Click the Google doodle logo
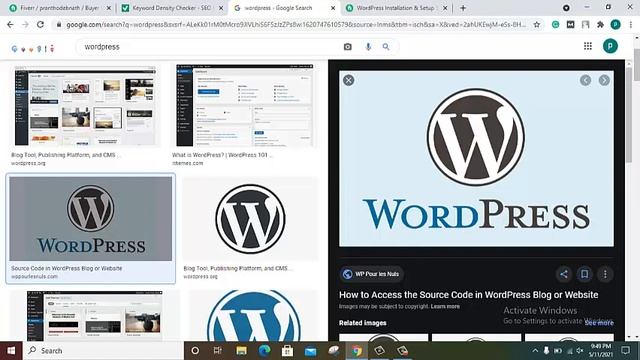The width and height of the screenshot is (640, 360). [33, 49]
